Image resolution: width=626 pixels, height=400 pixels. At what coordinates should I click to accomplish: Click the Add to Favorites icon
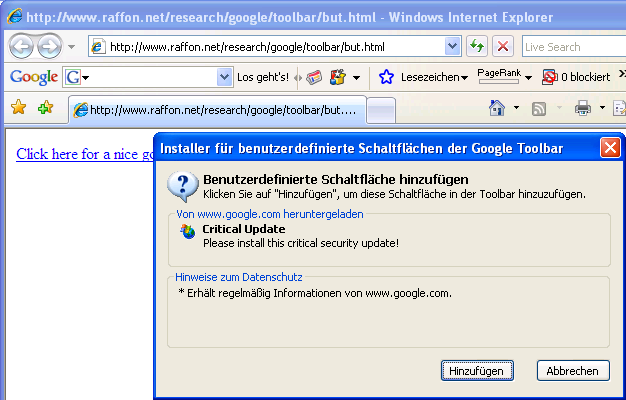(x=44, y=108)
